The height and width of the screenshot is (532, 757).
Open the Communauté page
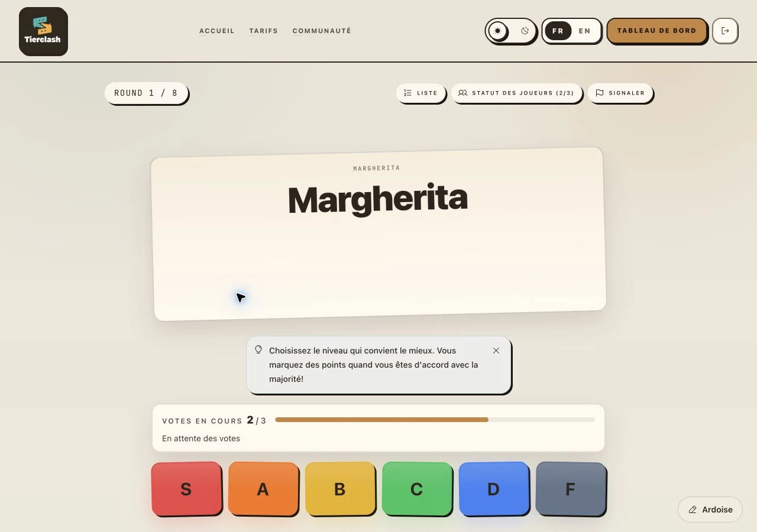coord(322,31)
